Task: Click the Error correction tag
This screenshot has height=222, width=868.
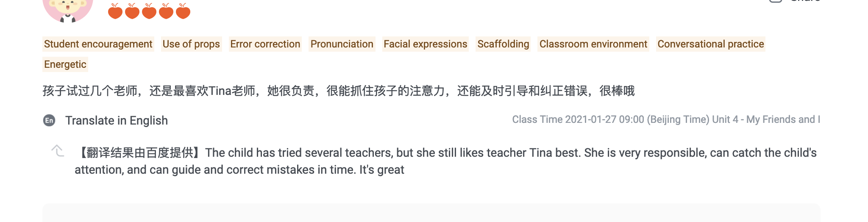Action: pyautogui.click(x=265, y=44)
